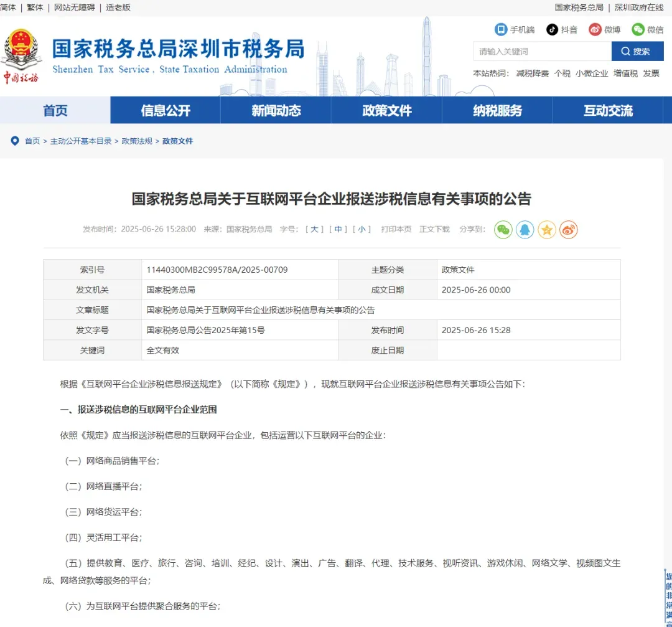This screenshot has width=672, height=627.
Task: Click the search button 搜索
Action: 637,52
